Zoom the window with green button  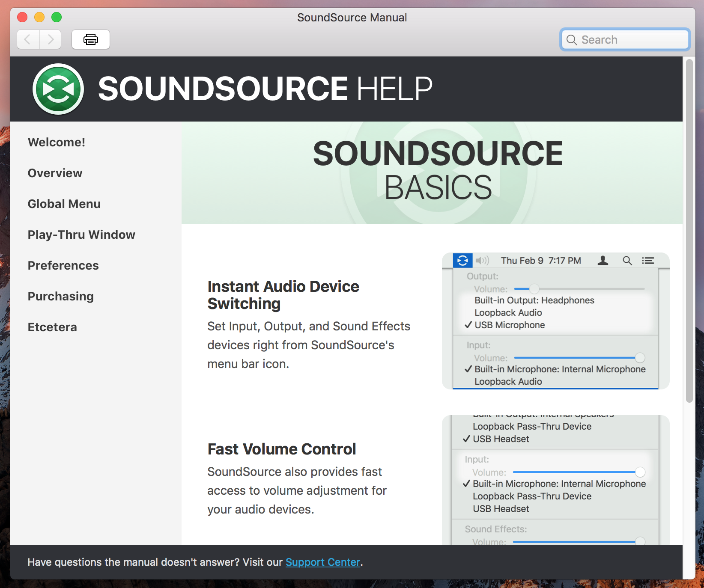tap(57, 17)
